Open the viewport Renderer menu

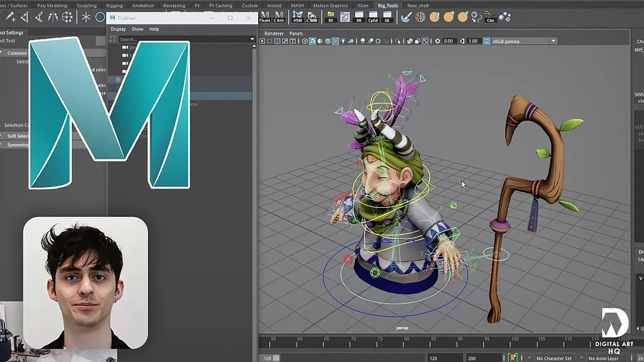(x=274, y=33)
